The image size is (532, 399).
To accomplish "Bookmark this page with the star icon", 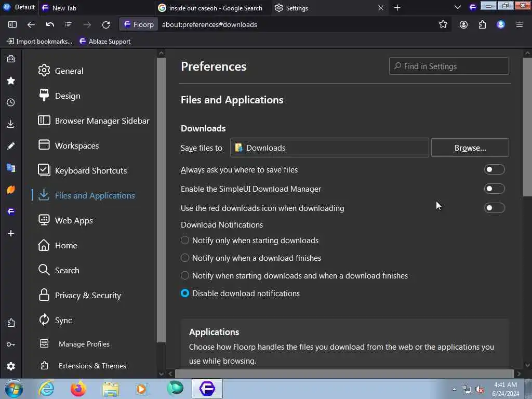I will [443, 24].
